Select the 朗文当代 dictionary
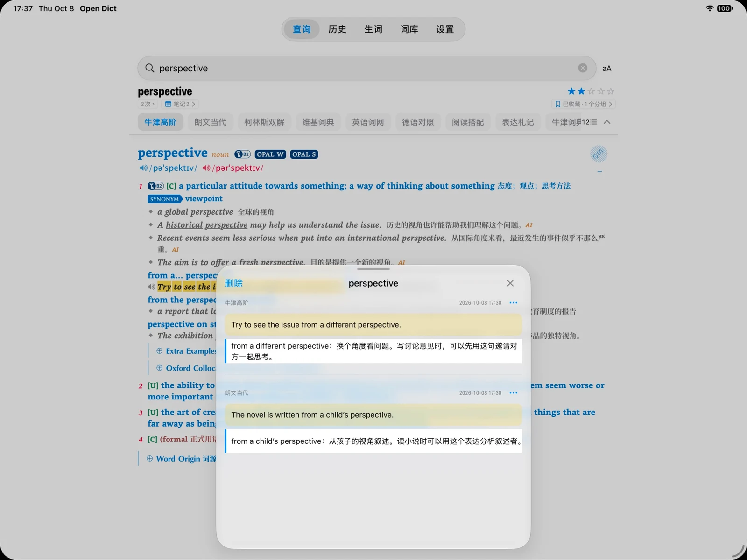 tap(210, 122)
